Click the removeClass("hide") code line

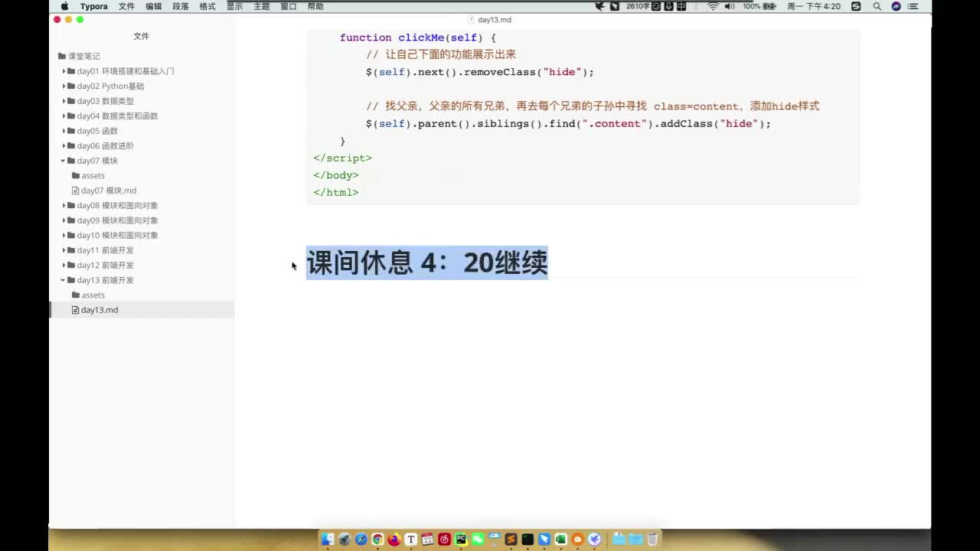(480, 72)
